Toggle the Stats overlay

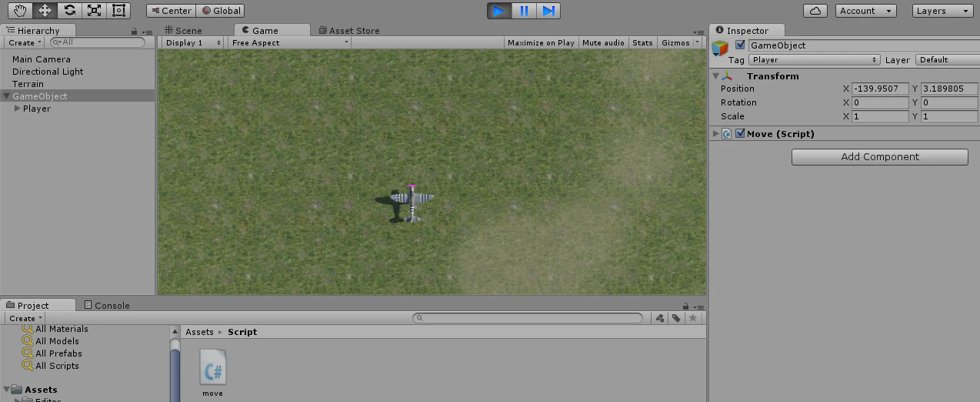pos(642,43)
